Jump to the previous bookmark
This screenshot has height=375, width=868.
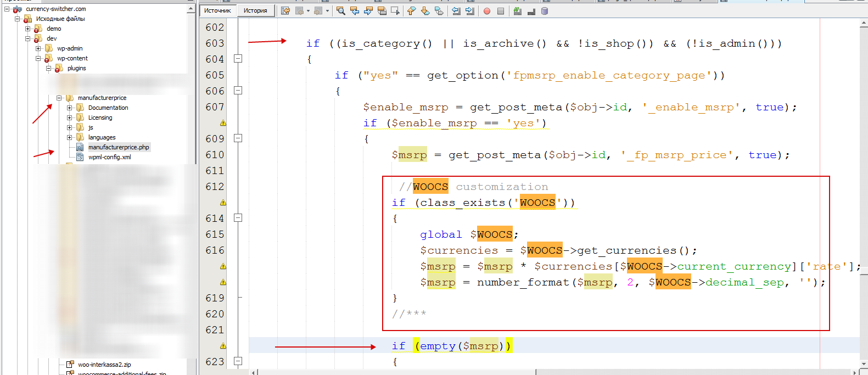[x=412, y=11]
